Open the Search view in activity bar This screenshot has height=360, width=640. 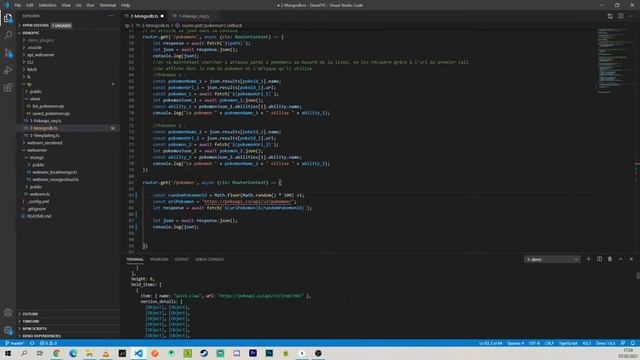click(8, 35)
